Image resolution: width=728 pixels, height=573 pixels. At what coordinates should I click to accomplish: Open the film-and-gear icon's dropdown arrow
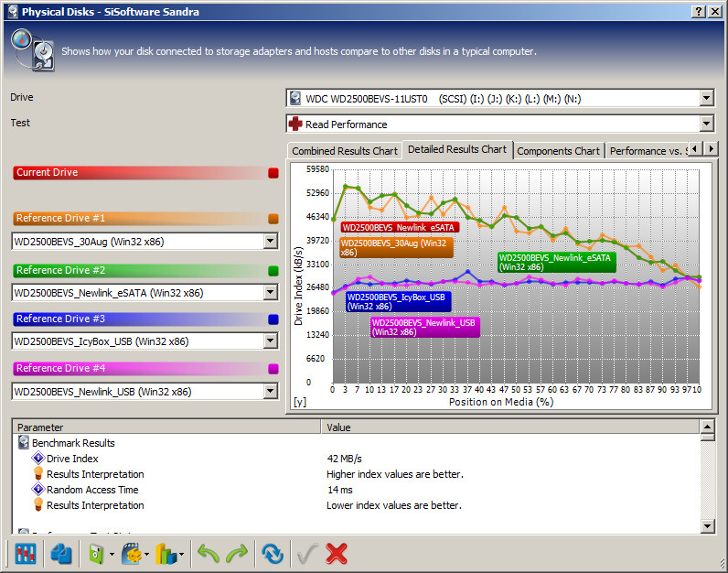click(x=146, y=554)
